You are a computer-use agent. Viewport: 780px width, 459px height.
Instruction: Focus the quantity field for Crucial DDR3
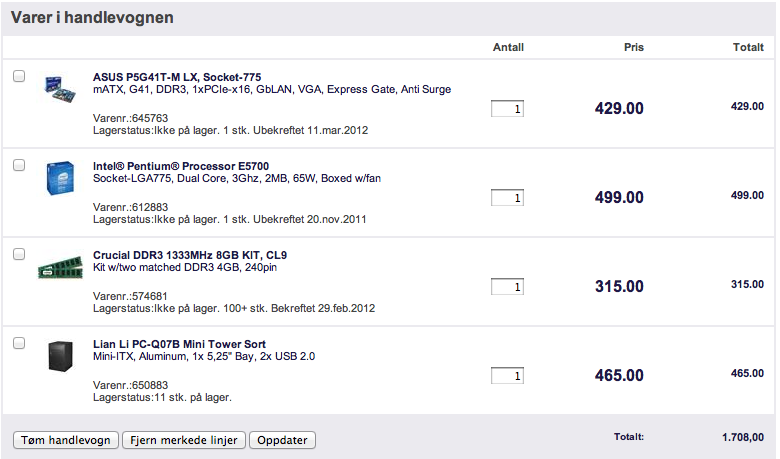pyautogui.click(x=507, y=286)
